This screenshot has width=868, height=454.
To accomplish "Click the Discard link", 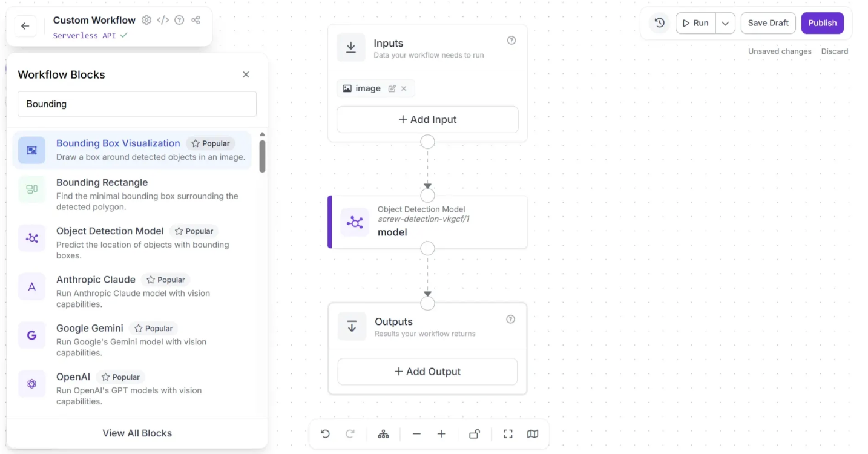I will click(x=834, y=51).
